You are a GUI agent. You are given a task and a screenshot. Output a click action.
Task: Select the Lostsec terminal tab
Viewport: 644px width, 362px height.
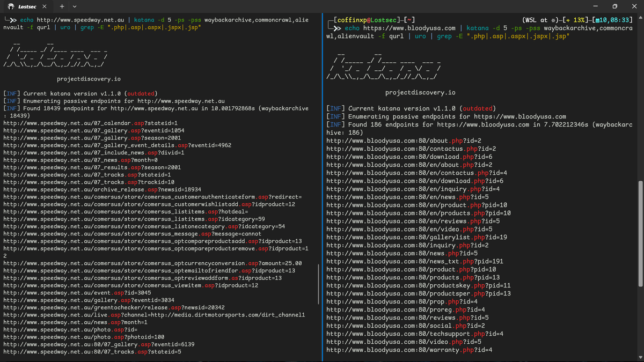(28, 6)
